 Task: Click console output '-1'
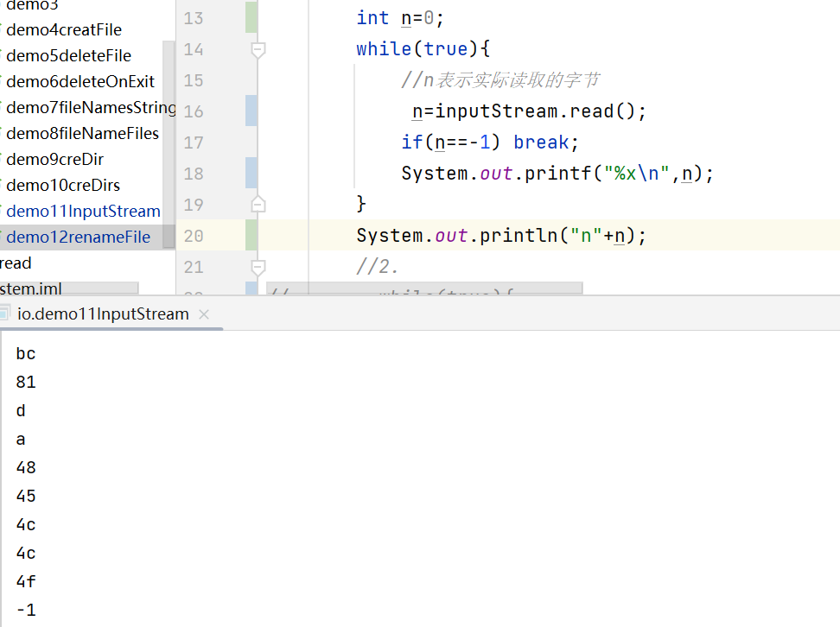[x=26, y=610]
